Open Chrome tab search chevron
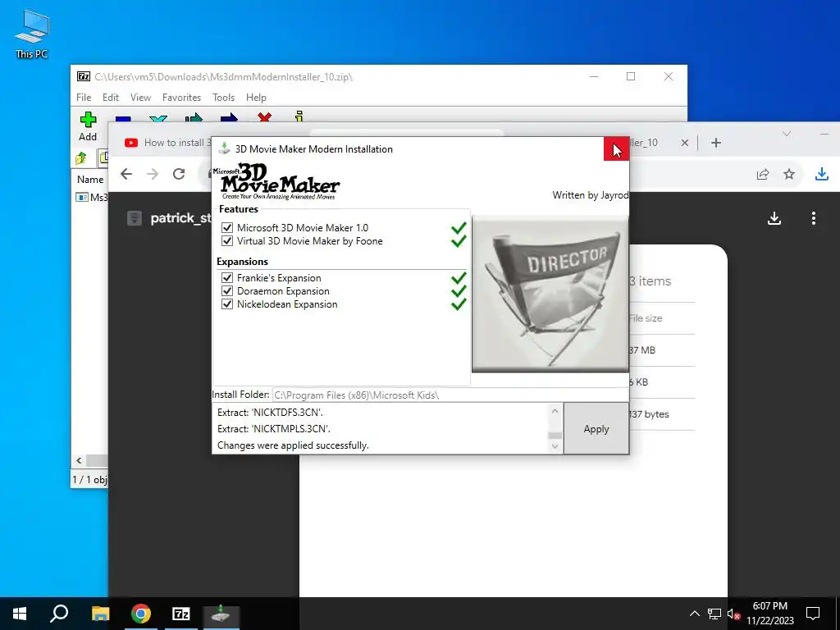Screen dimensions: 840x630 pyautogui.click(x=787, y=134)
